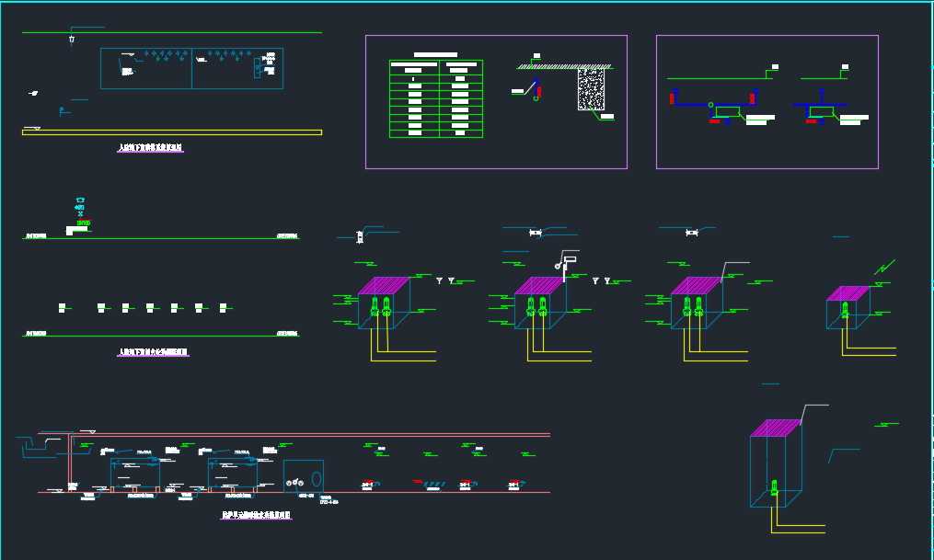Viewport: 934px width, 560px height.
Task: Select the green circle on the long blue pipe
Action: [x=710, y=105]
